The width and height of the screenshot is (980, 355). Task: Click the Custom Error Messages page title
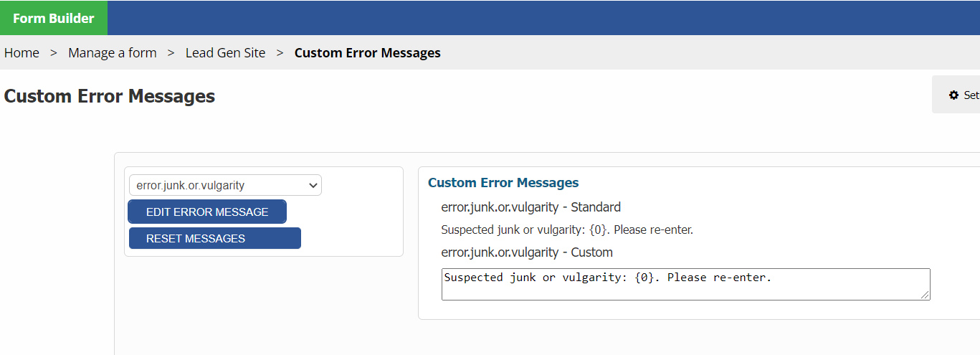pos(110,96)
